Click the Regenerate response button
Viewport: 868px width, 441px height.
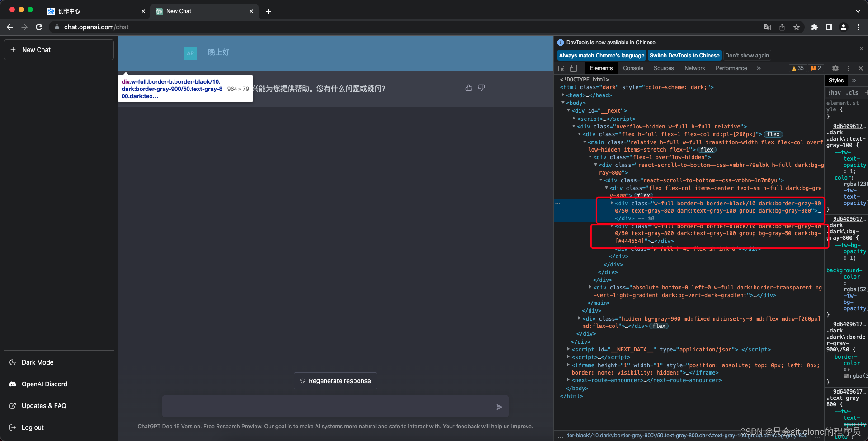coord(335,381)
